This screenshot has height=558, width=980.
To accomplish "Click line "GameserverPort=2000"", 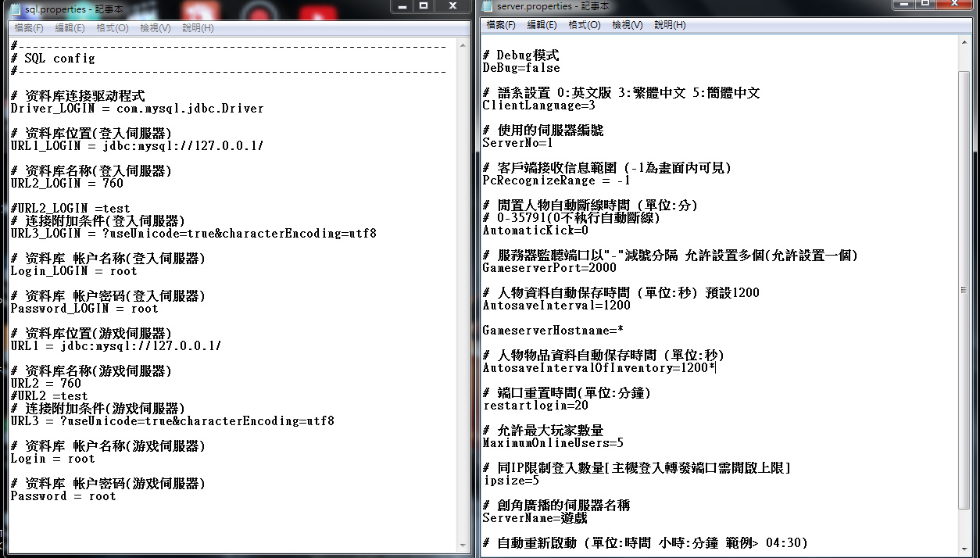I will point(549,268).
